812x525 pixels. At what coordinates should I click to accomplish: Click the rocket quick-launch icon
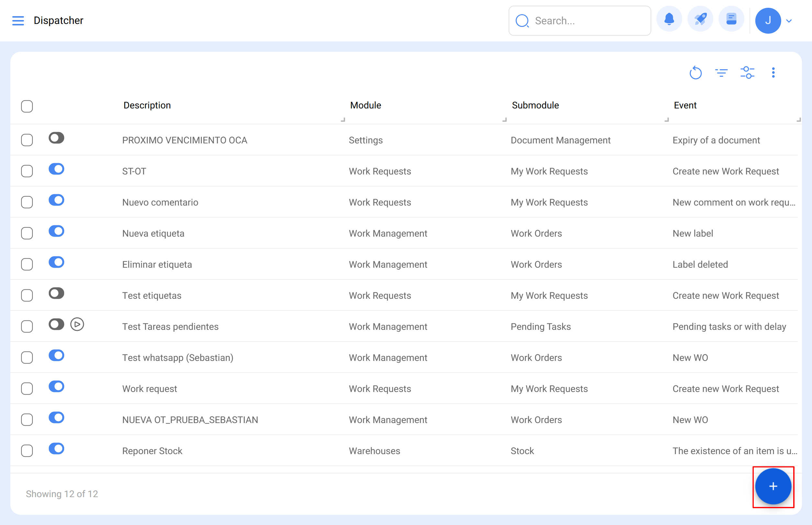[x=700, y=19]
